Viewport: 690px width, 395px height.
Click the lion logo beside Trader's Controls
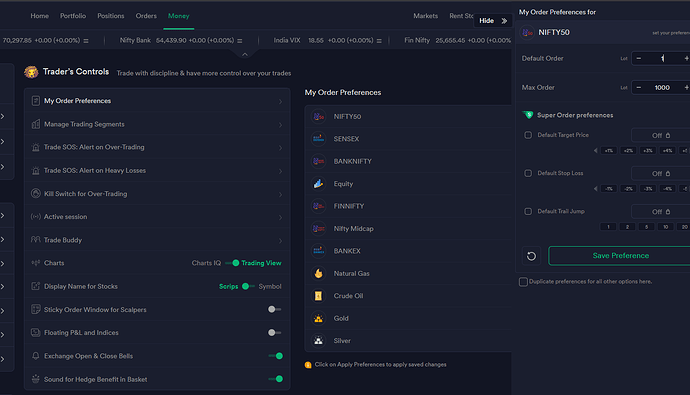(31, 72)
